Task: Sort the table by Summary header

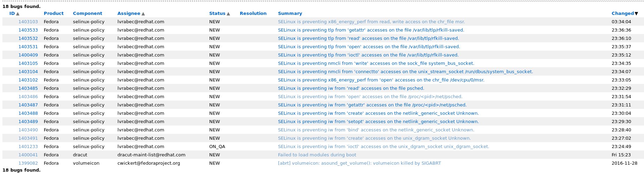Action: [290, 13]
